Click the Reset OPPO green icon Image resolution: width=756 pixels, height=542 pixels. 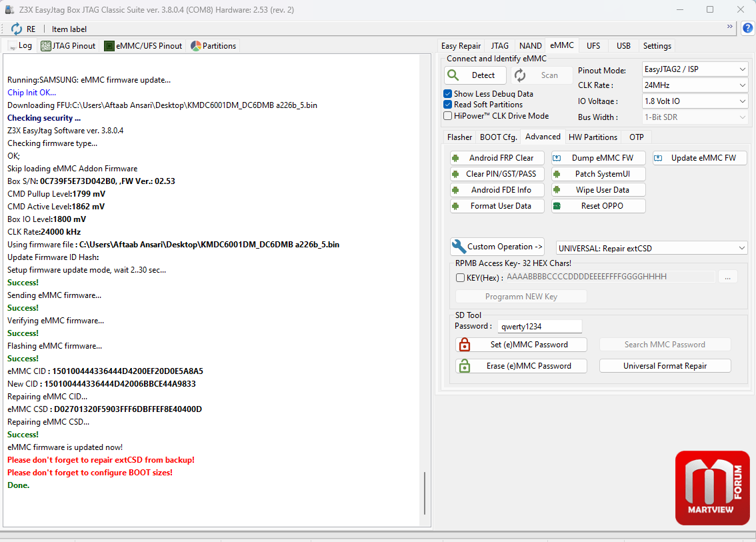tap(557, 206)
